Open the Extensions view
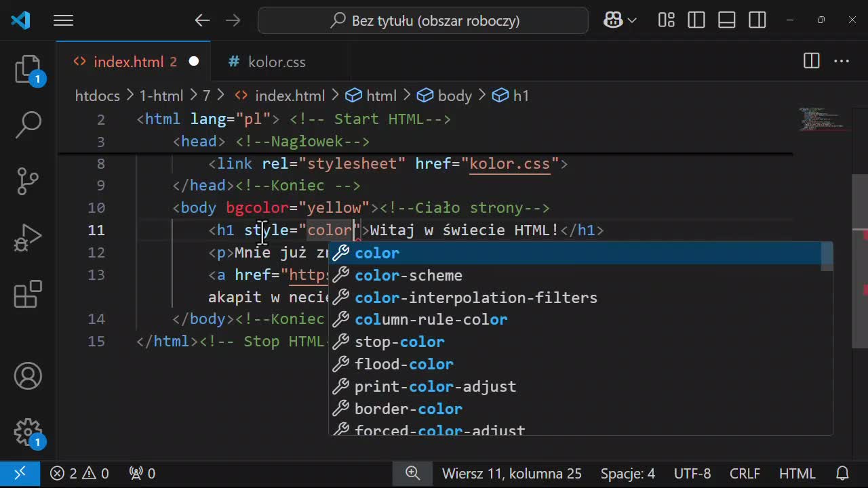The height and width of the screenshot is (488, 868). click(x=28, y=295)
